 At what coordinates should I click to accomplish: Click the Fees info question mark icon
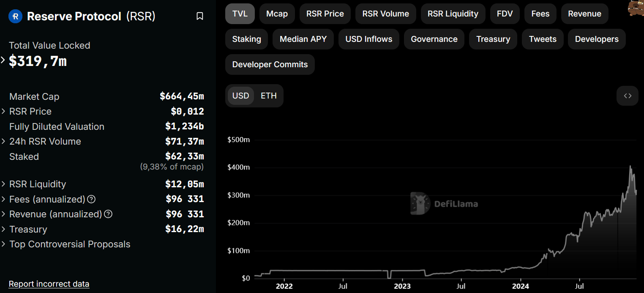(x=91, y=199)
